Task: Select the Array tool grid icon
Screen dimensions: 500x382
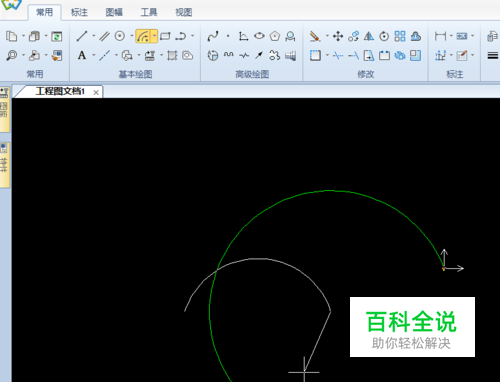Action: pos(400,36)
